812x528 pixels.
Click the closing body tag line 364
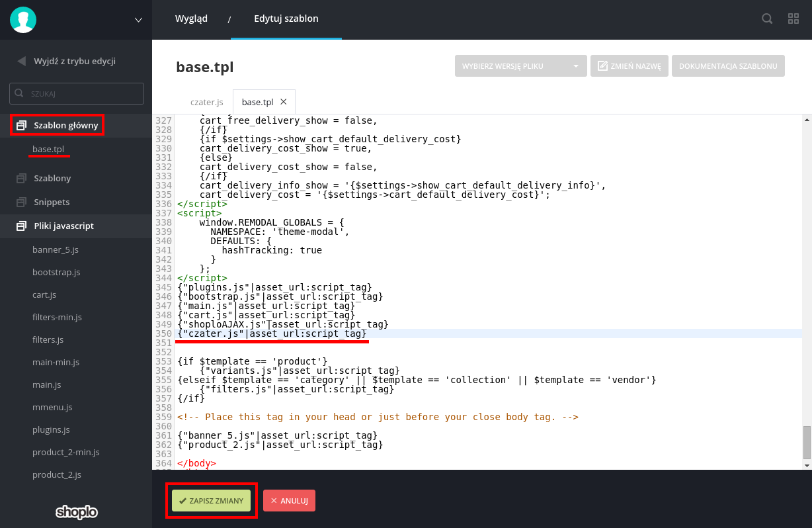point(196,463)
